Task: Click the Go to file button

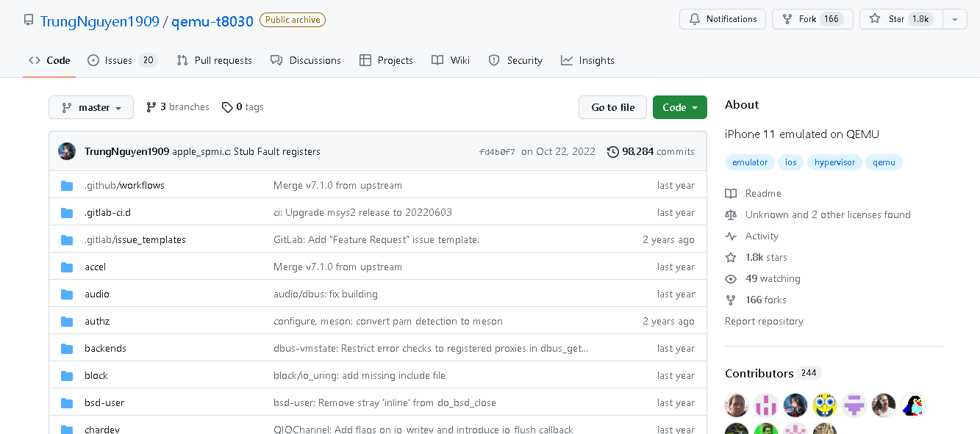Action: [612, 107]
